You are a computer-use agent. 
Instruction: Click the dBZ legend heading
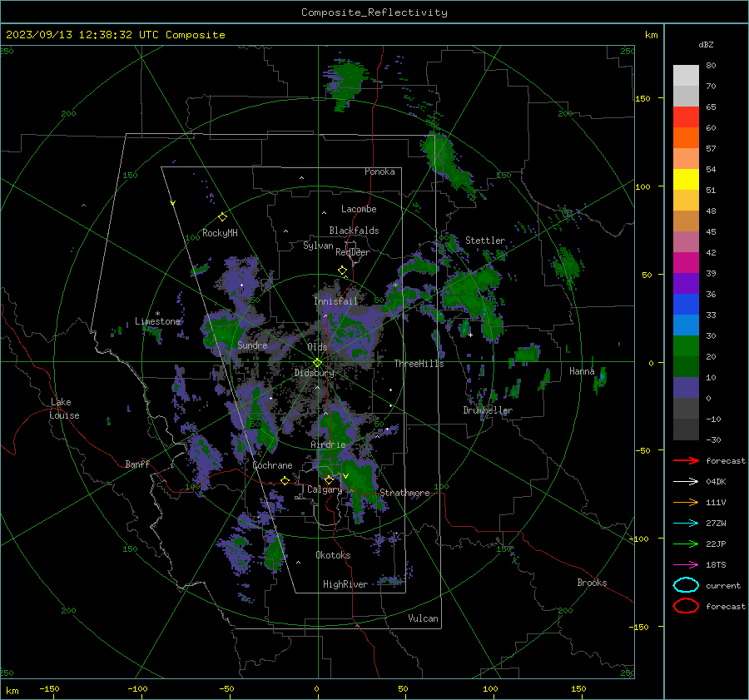[x=706, y=44]
